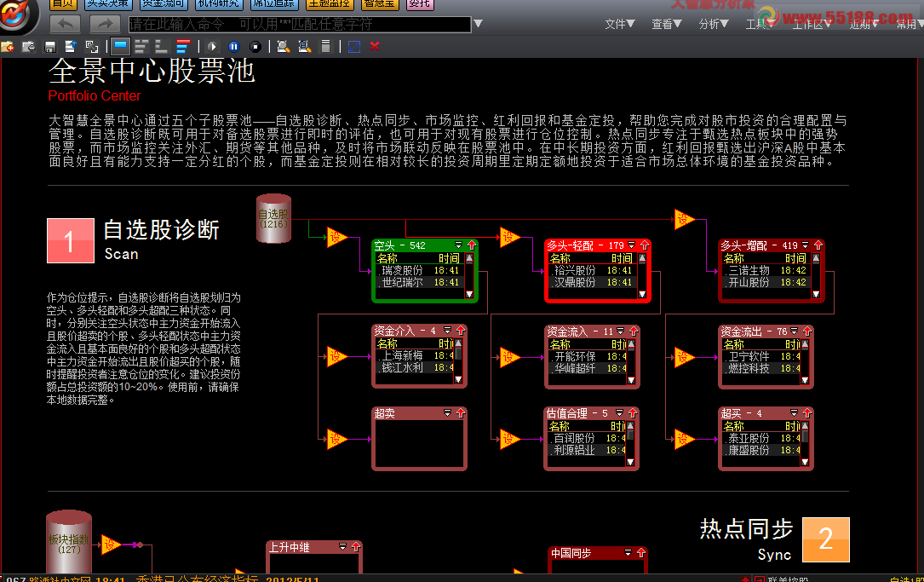Open the 设 triangle beside 板块指数
924x582 pixels.
point(110,545)
